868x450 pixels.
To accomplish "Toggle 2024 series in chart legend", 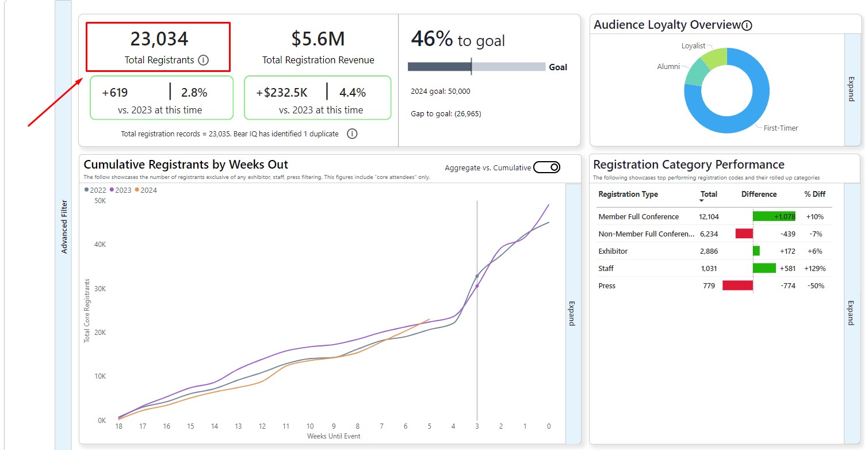I will click(146, 190).
